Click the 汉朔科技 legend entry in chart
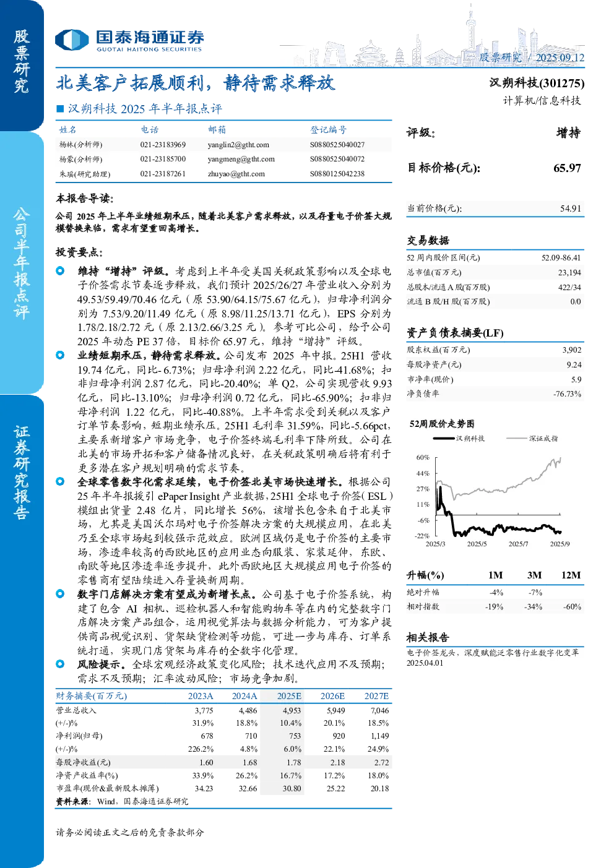The width and height of the screenshot is (614, 868). (x=459, y=438)
